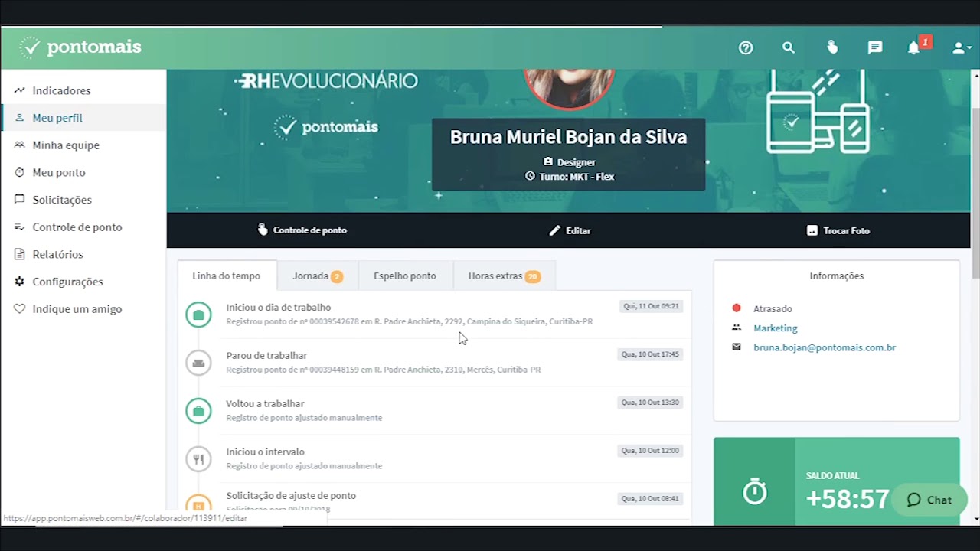The height and width of the screenshot is (551, 980).
Task: Click the email envelope icon in Informações
Action: click(x=737, y=347)
